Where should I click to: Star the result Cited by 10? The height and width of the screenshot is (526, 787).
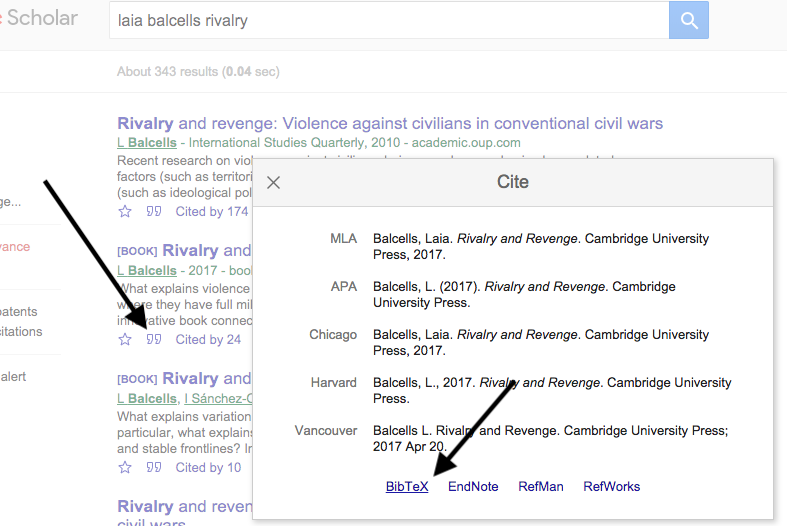tap(125, 468)
